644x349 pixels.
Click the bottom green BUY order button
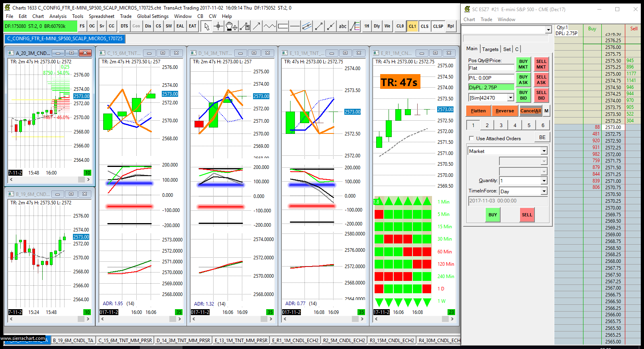pyautogui.click(x=493, y=215)
